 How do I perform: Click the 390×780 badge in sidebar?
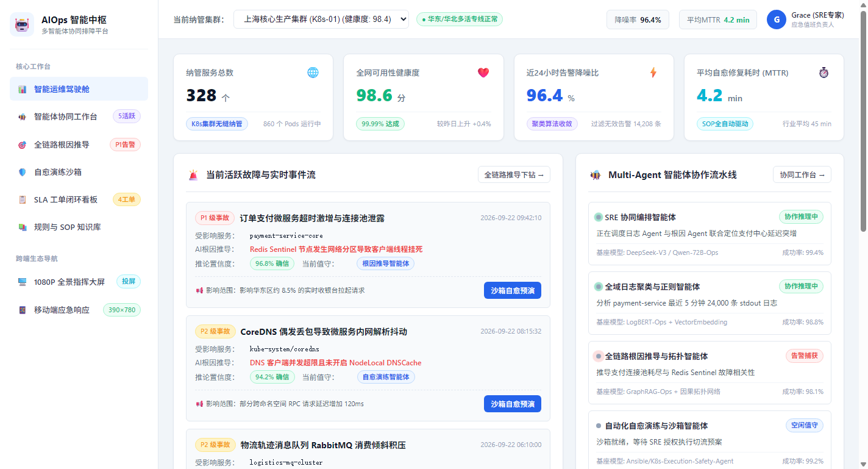point(122,310)
